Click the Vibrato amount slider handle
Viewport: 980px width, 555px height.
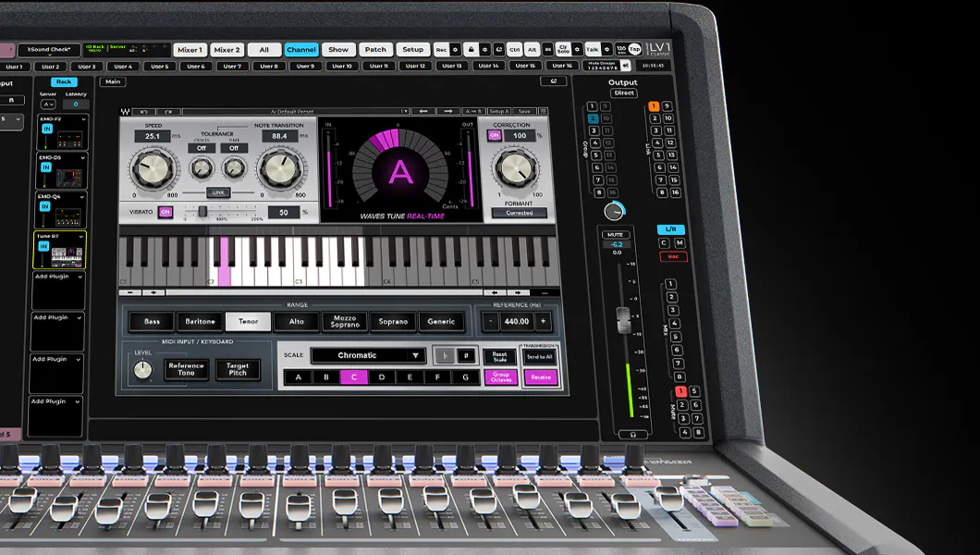202,212
